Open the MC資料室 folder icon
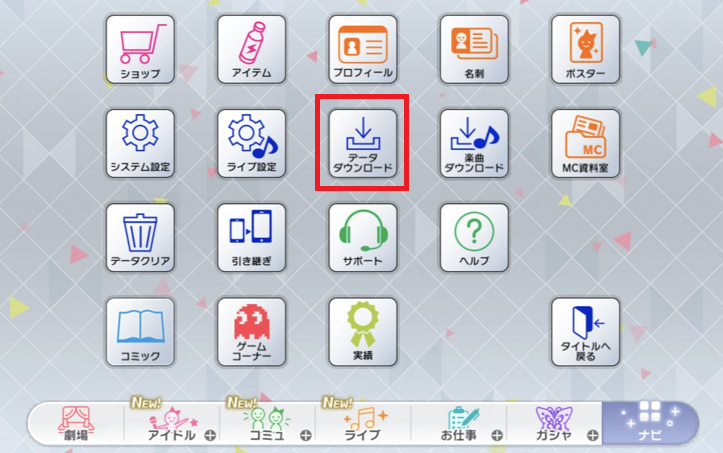This screenshot has width=723, height=453. 586,143
